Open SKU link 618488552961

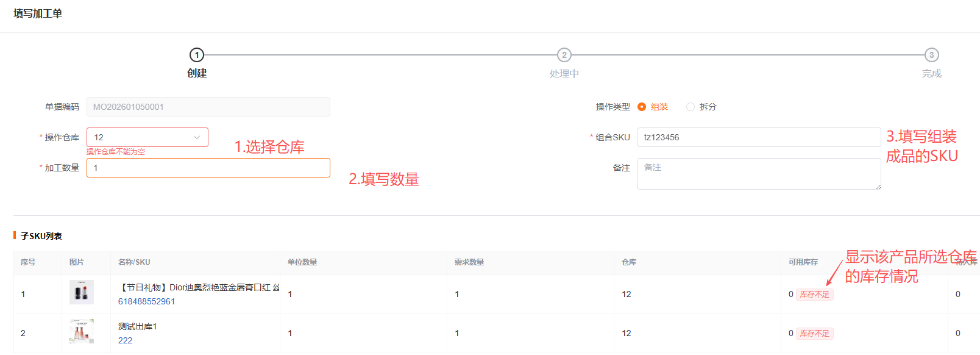point(146,301)
